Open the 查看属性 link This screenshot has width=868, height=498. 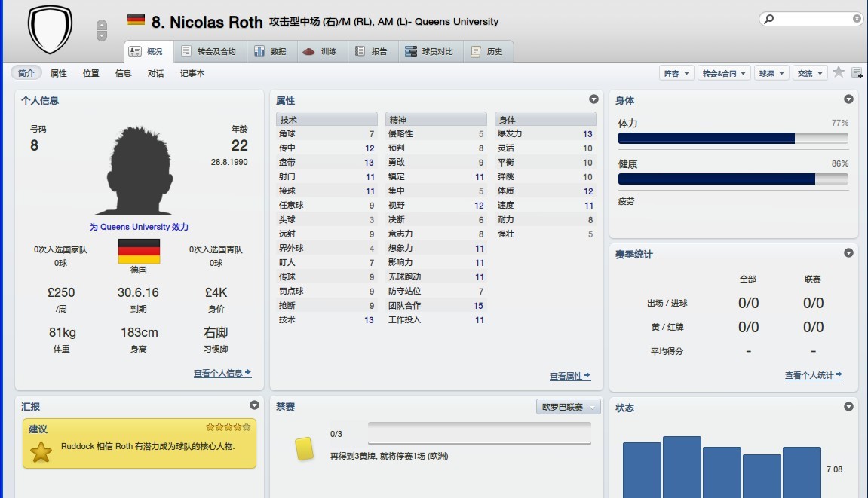point(570,376)
